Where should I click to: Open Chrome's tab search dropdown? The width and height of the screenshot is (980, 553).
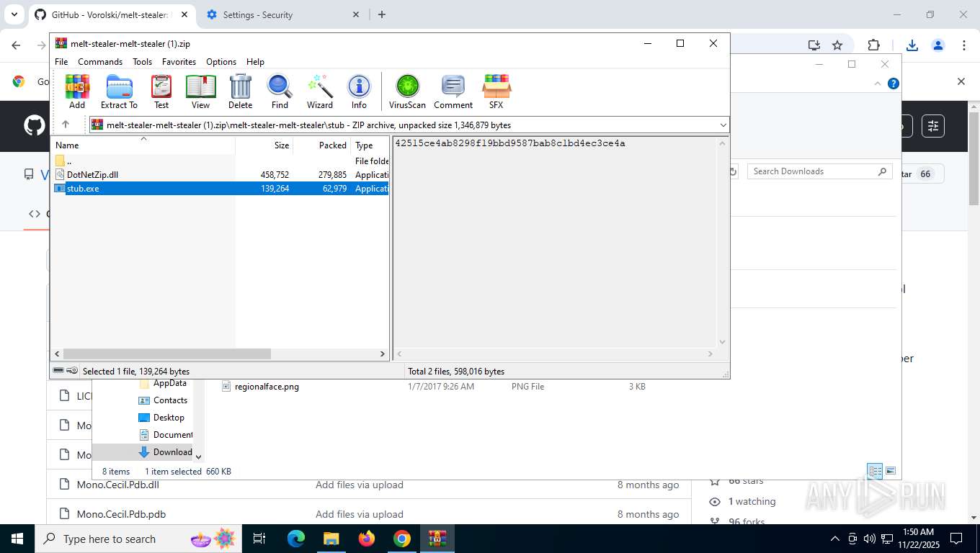(x=14, y=14)
